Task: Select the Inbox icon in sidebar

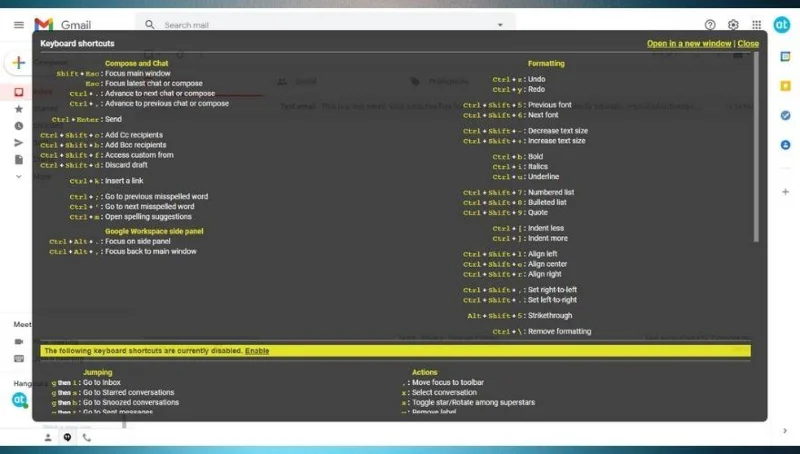Action: pos(19,92)
